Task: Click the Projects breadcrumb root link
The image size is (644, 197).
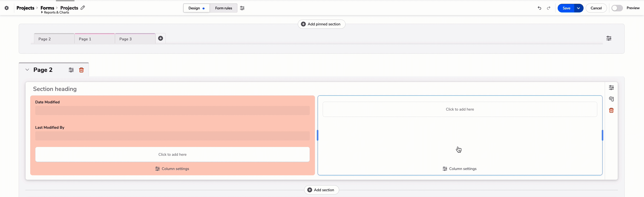Action: [x=25, y=8]
